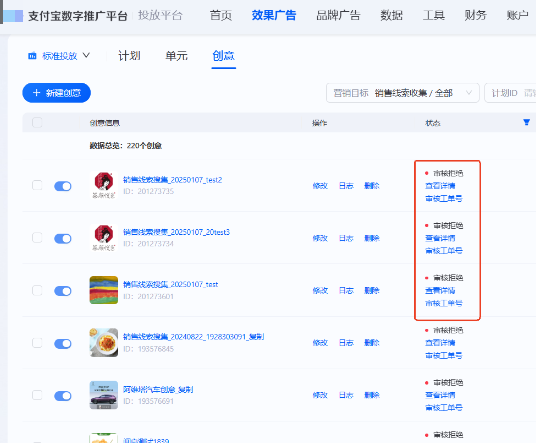The height and width of the screenshot is (443, 536).
Task: Click 查看详情 for creative ID 201273735
Action: point(440,186)
